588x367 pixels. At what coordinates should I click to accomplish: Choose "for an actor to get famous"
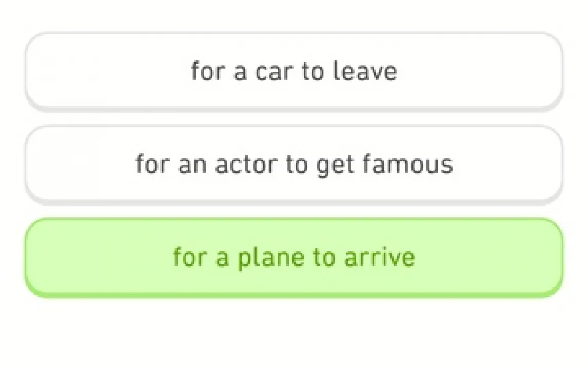pyautogui.click(x=294, y=164)
